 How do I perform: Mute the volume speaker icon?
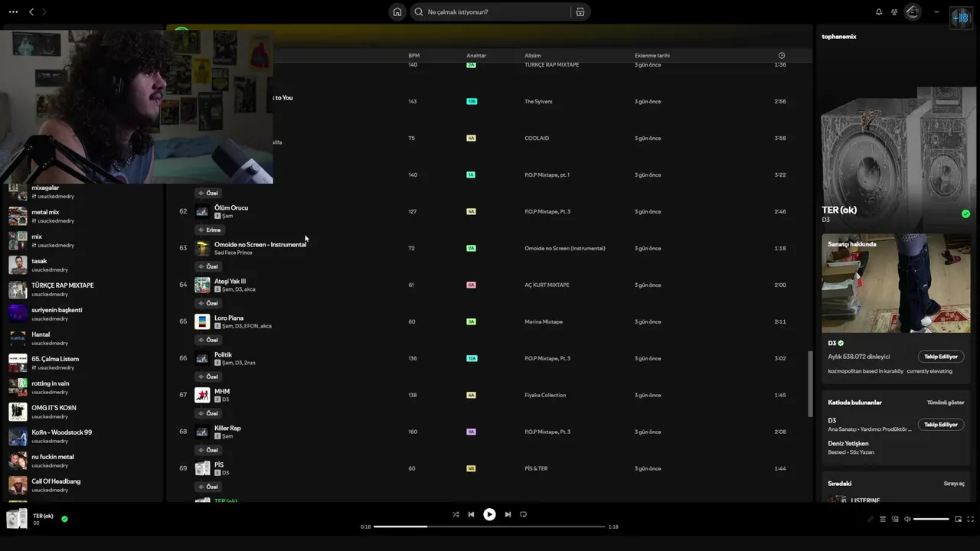tap(907, 519)
